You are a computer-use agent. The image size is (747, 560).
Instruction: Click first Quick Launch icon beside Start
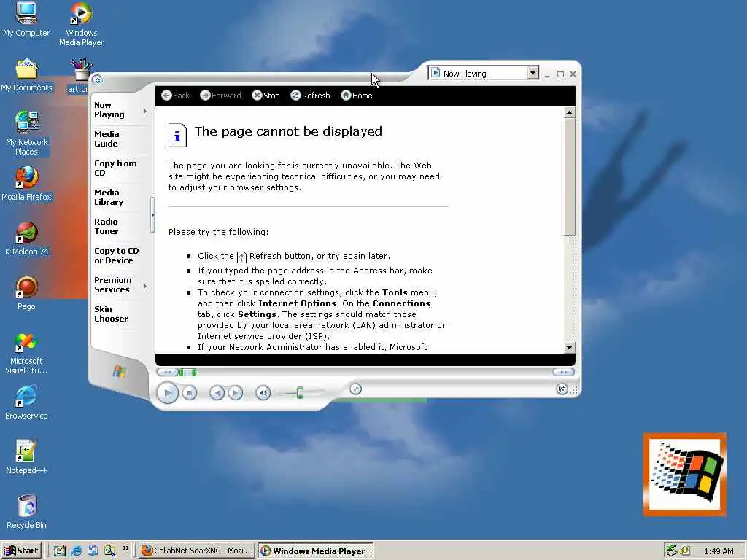[x=60, y=551]
